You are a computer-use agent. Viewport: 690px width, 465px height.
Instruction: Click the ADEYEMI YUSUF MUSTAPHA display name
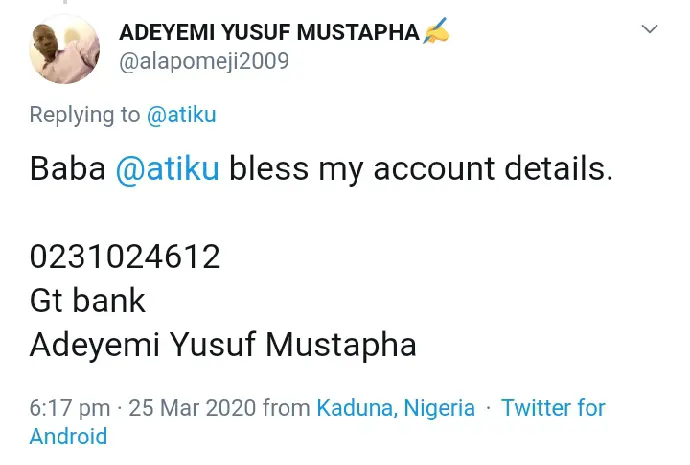point(269,33)
